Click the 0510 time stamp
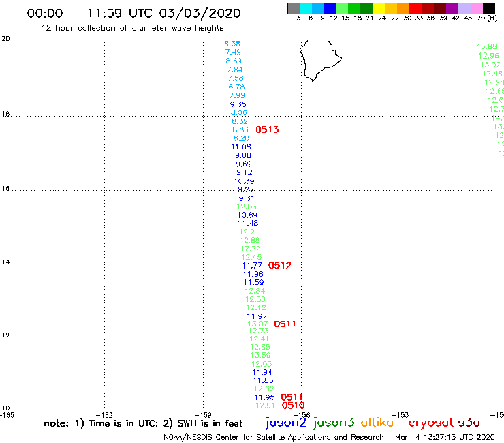Viewport: 504px width, 443px height. pos(293,406)
